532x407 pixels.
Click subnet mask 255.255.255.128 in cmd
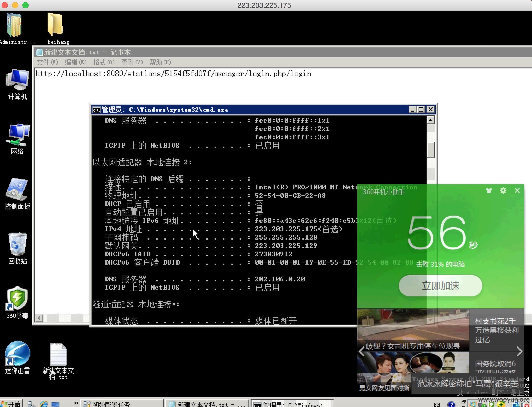[x=286, y=237]
